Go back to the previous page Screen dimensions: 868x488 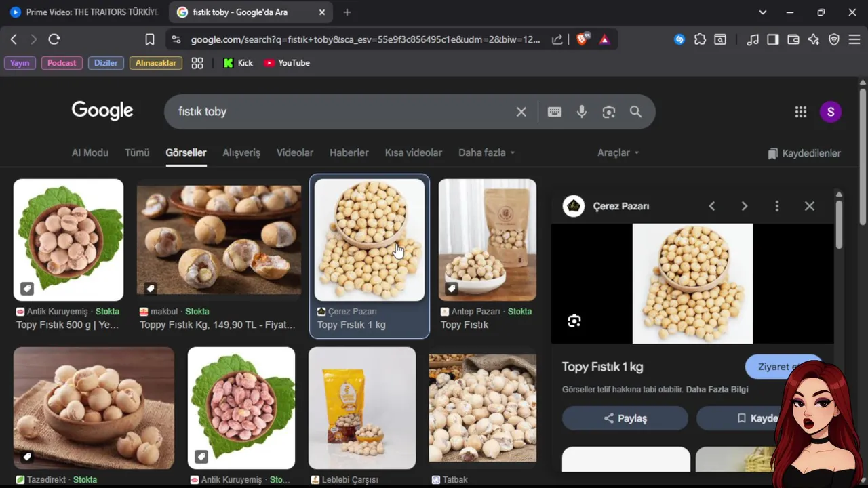[14, 39]
